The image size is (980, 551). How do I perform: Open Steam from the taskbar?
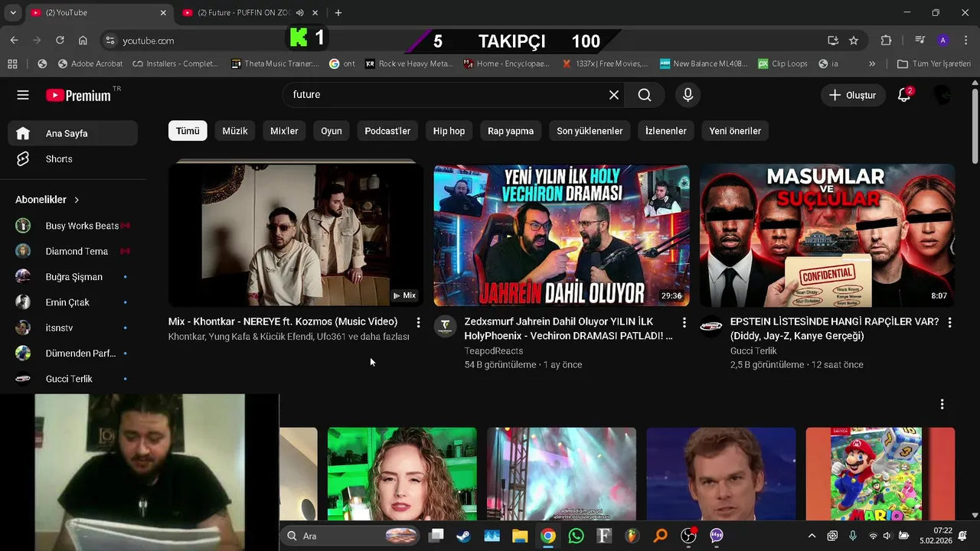click(x=463, y=536)
